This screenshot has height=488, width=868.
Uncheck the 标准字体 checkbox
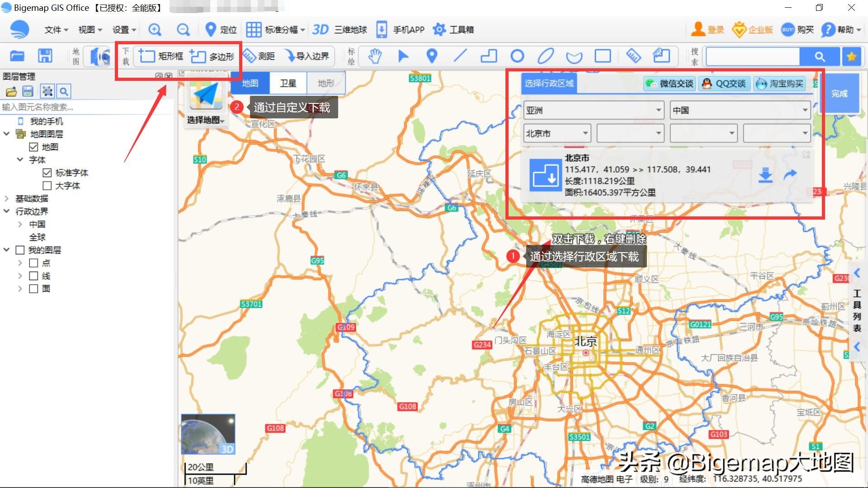tap(47, 173)
